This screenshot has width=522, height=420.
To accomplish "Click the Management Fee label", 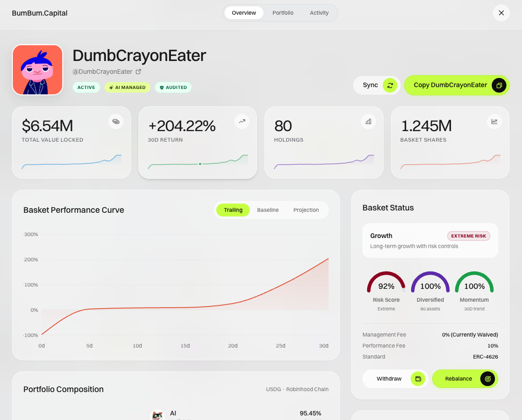I will (x=384, y=335).
